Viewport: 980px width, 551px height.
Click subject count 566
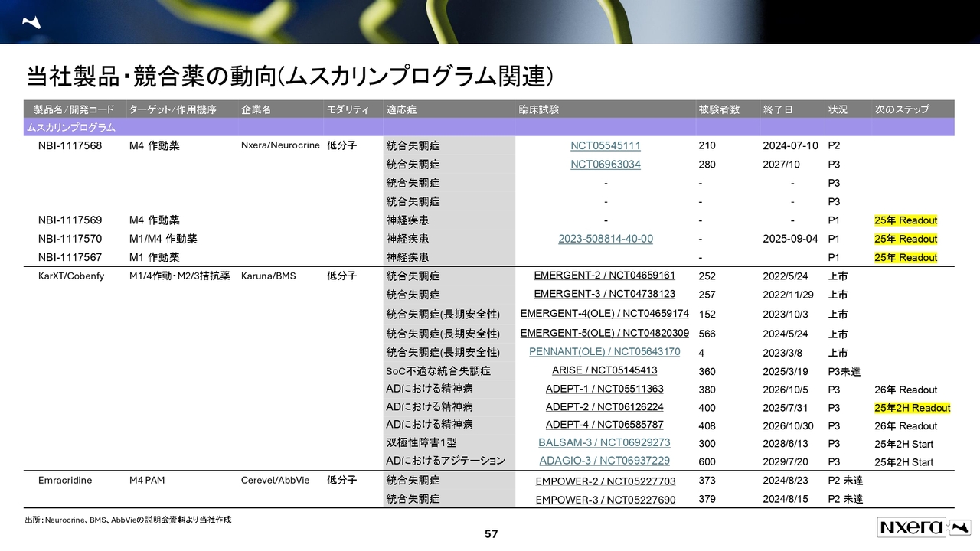[707, 334]
